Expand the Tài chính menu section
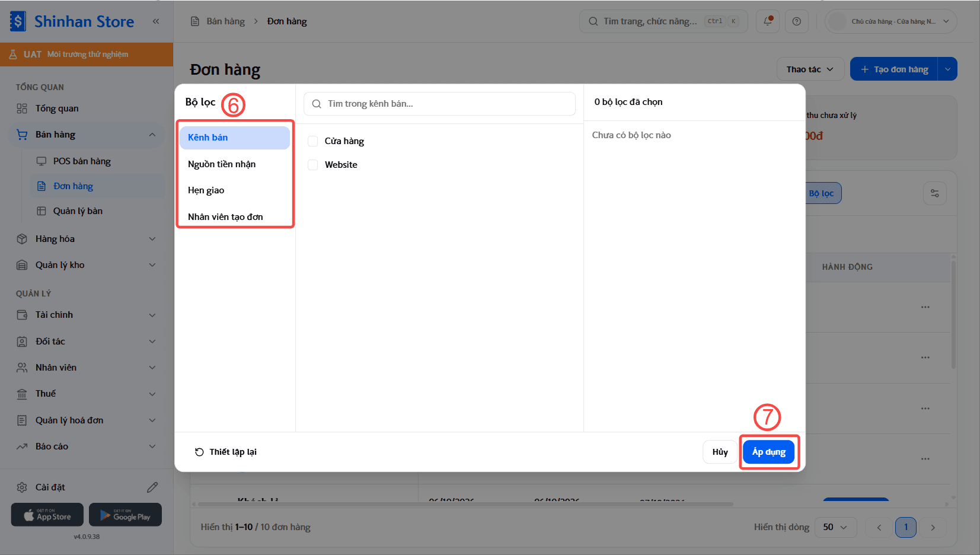The width and height of the screenshot is (980, 555). (x=152, y=315)
